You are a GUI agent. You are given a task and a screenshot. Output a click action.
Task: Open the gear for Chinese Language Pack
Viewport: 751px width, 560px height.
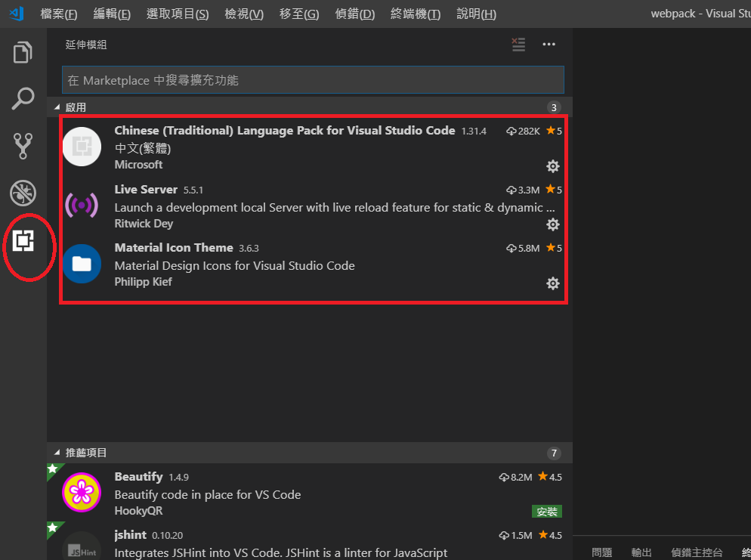(552, 166)
